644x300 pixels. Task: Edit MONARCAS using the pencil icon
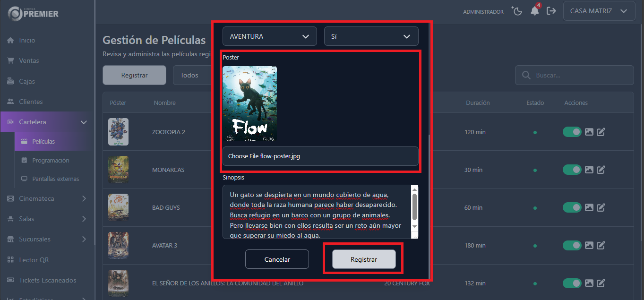(601, 170)
